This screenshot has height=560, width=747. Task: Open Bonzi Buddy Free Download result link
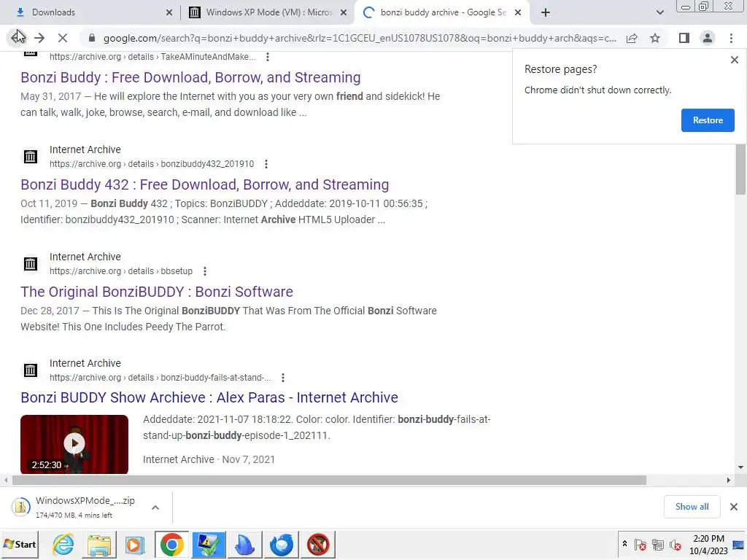pos(190,77)
